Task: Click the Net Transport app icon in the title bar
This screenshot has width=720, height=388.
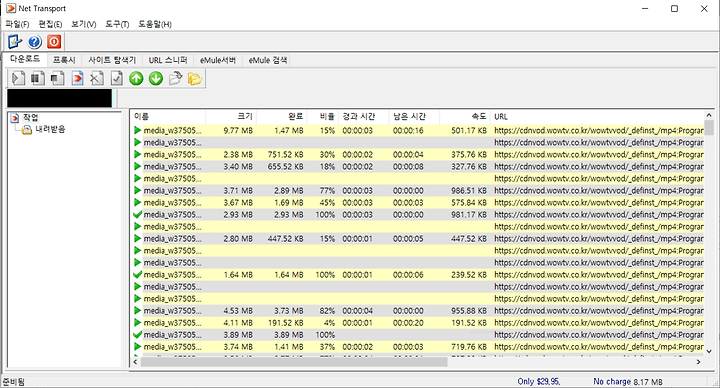Action: click(x=11, y=8)
